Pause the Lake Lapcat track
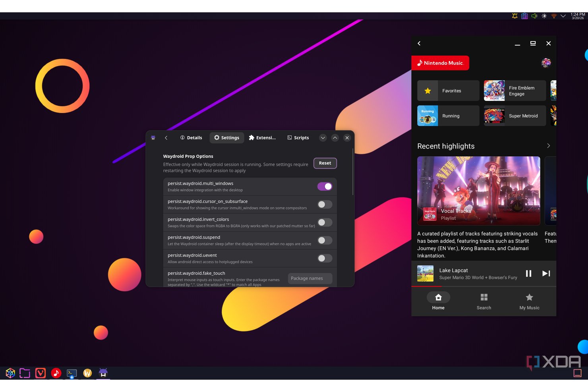 [x=528, y=273]
